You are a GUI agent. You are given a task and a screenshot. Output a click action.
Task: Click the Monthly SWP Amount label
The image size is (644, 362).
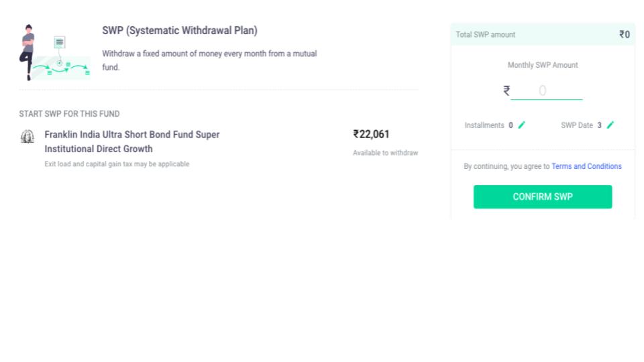(x=543, y=65)
